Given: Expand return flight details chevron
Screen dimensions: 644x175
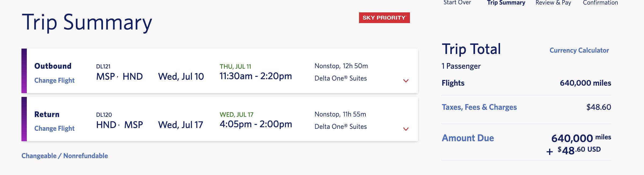Looking at the screenshot, I should pos(406,129).
